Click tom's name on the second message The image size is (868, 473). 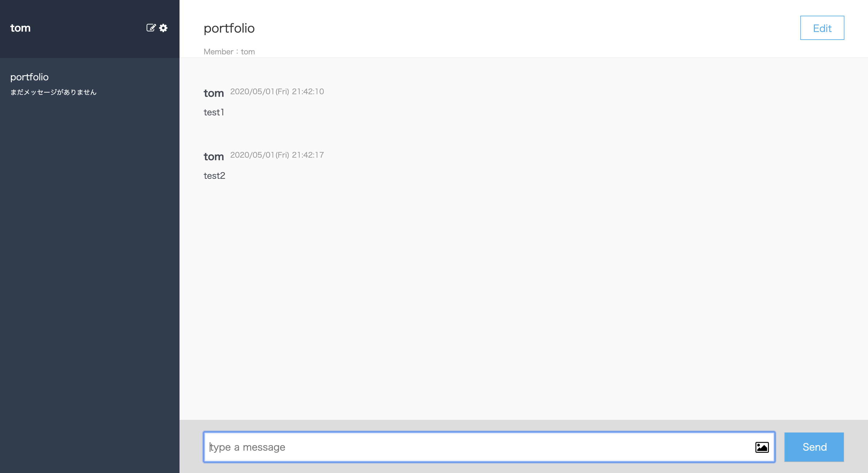tap(214, 156)
